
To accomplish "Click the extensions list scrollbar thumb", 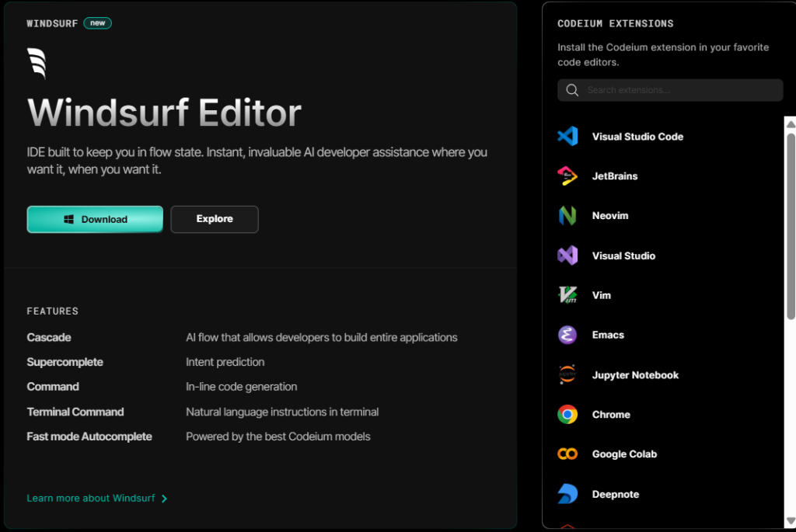I will (x=791, y=226).
